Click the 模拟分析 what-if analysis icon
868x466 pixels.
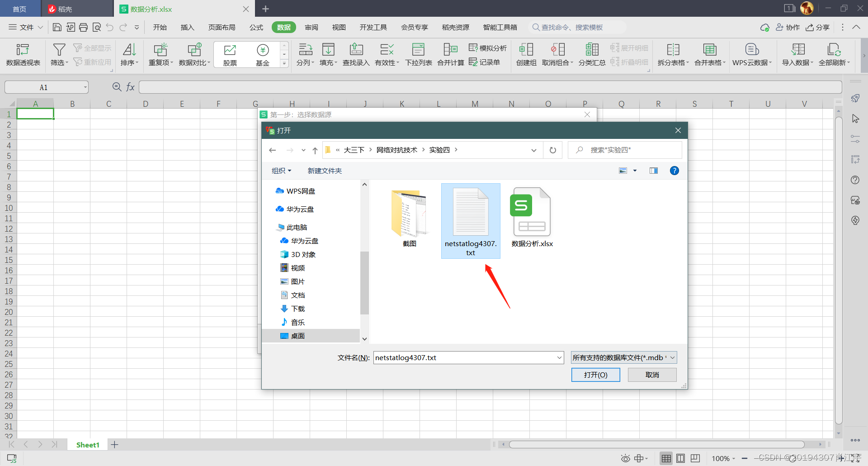click(x=473, y=48)
